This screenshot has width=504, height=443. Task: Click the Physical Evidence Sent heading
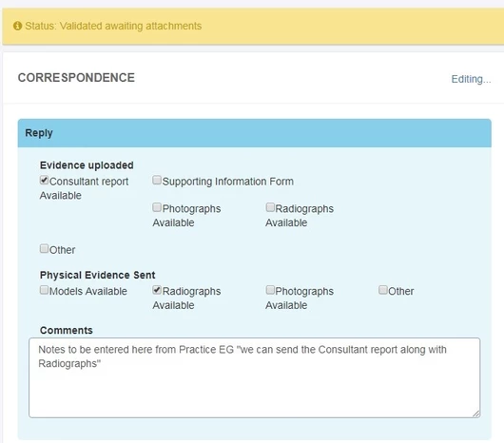pyautogui.click(x=97, y=275)
